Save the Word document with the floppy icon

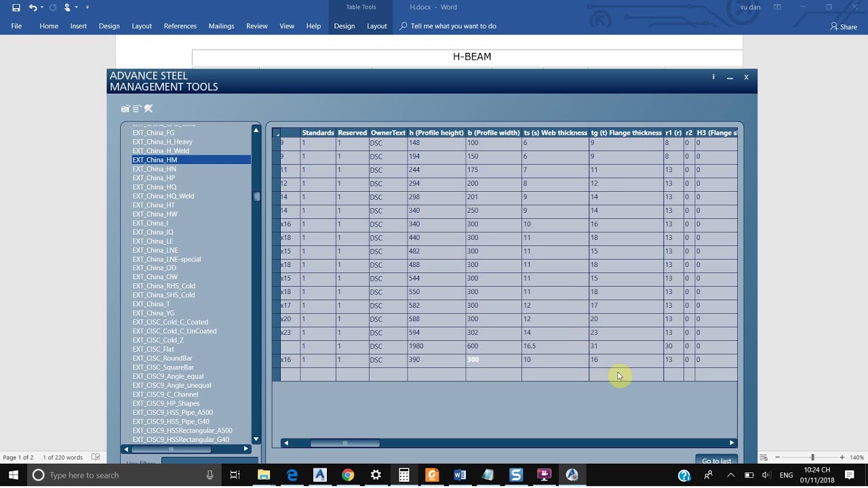coord(16,7)
